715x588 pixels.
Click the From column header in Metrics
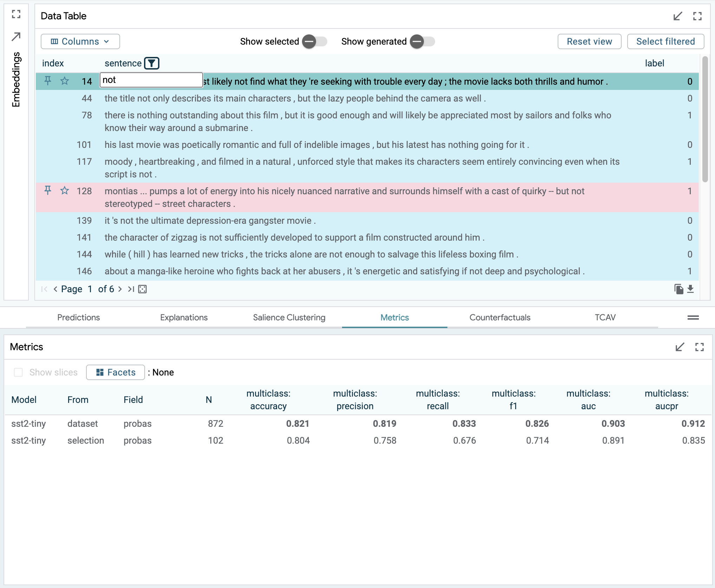click(78, 400)
